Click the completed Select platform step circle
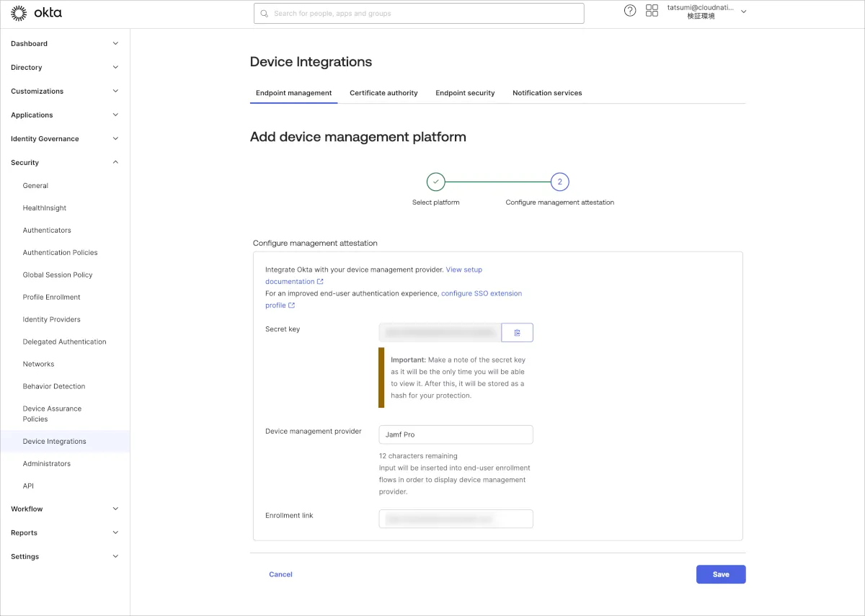This screenshot has width=865, height=616. click(x=435, y=182)
